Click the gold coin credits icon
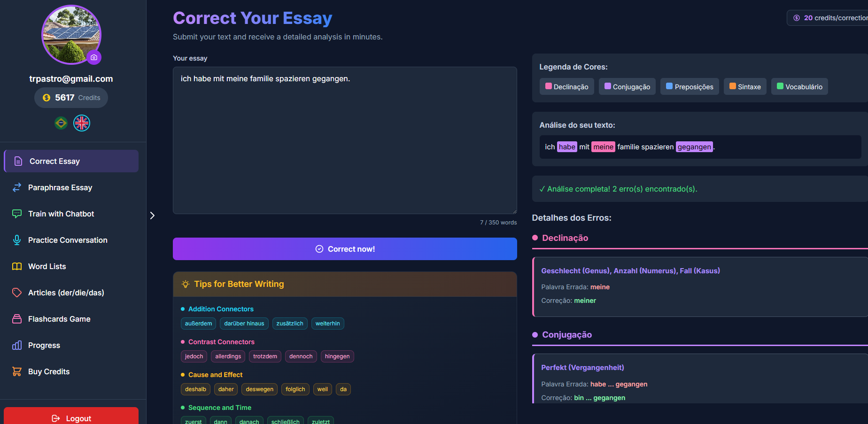The height and width of the screenshot is (424, 868). [46, 98]
